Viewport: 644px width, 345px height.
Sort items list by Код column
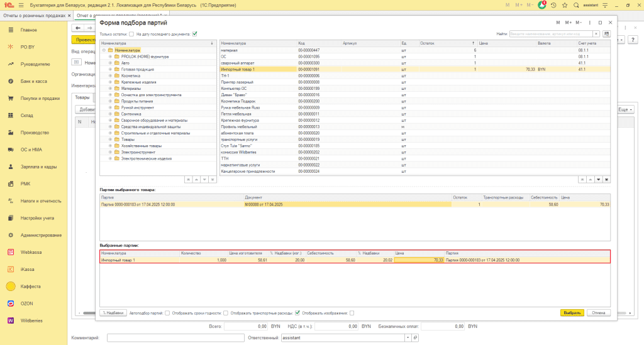point(319,43)
